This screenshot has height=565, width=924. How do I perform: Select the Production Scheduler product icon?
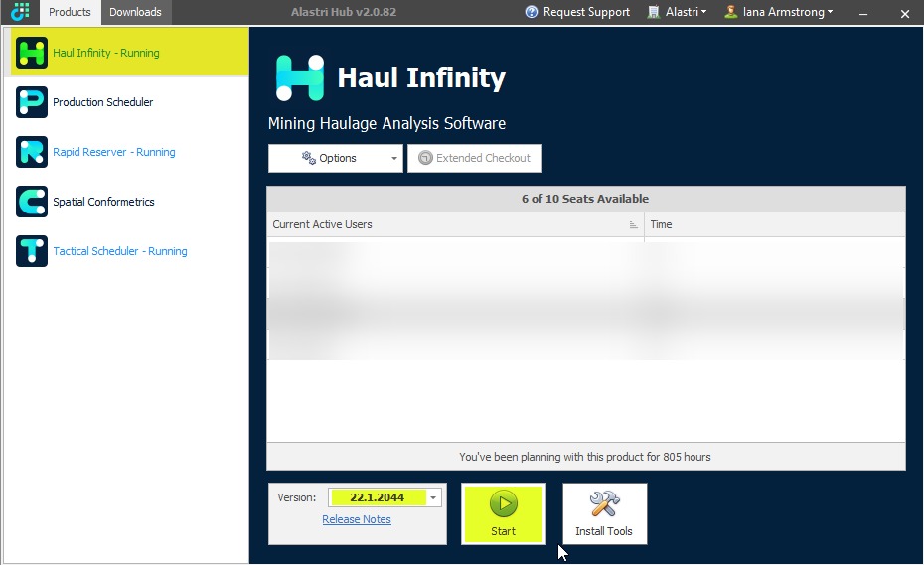(31, 102)
